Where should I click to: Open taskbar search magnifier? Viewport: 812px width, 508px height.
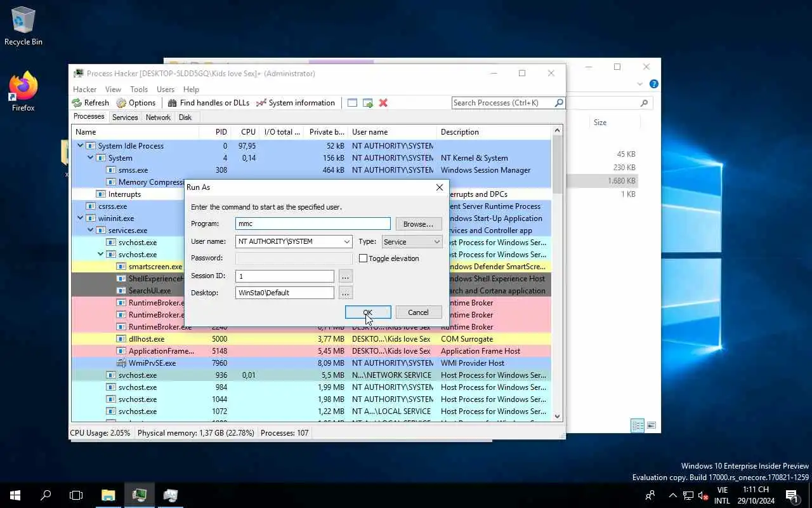point(46,495)
